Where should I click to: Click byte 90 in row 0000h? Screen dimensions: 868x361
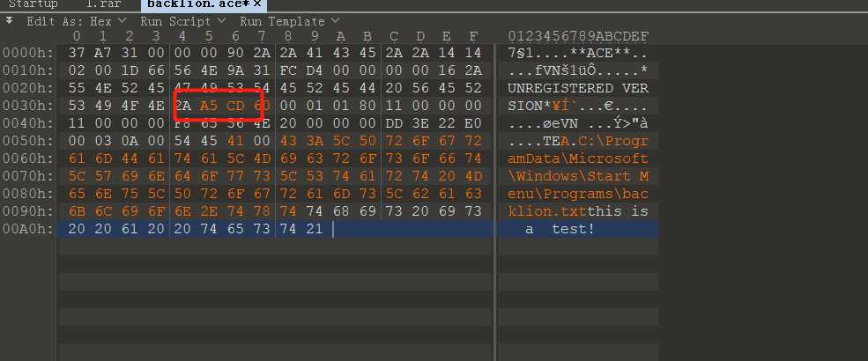click(x=235, y=53)
